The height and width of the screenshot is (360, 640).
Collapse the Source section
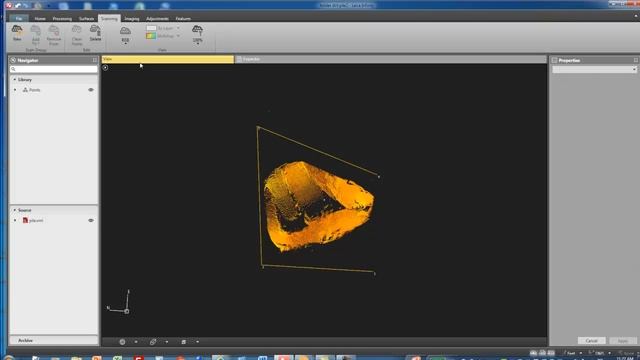(15, 210)
